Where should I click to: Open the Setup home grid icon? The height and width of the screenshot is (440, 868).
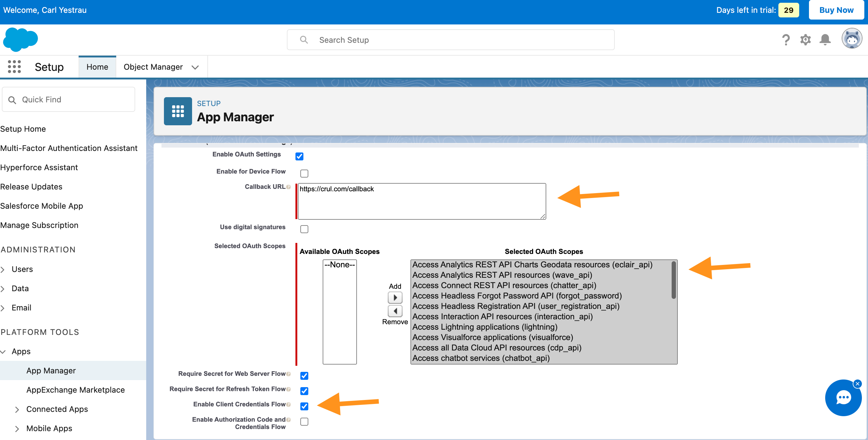pyautogui.click(x=14, y=66)
